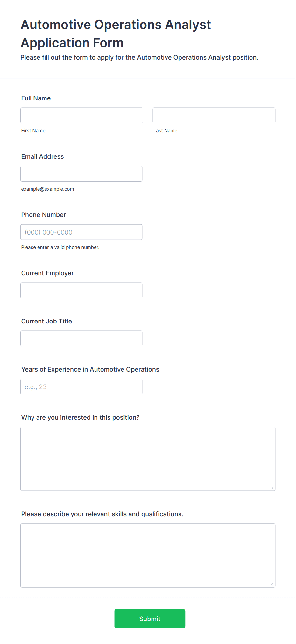Click inside the 'Why are you interested' textarea
Image resolution: width=296 pixels, height=644 pixels.
pyautogui.click(x=148, y=459)
